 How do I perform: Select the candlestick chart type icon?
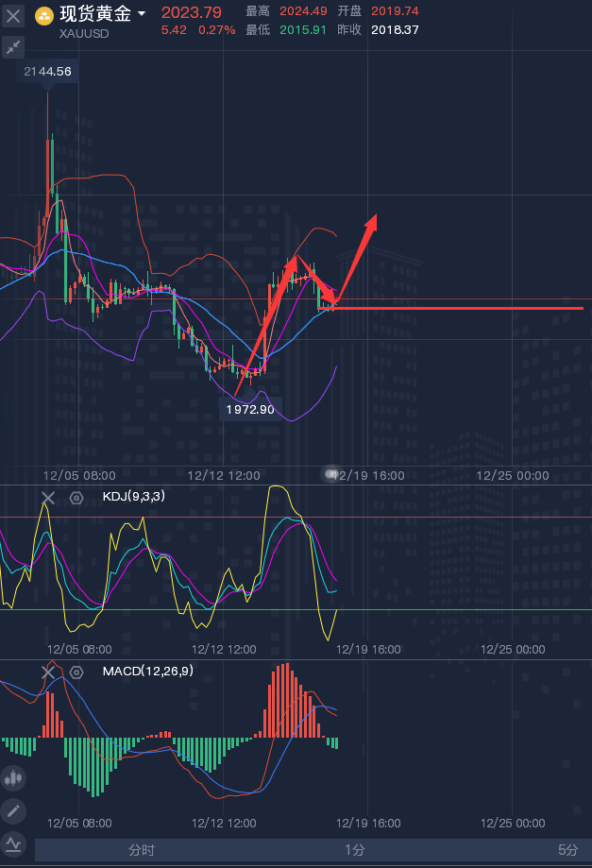13,778
